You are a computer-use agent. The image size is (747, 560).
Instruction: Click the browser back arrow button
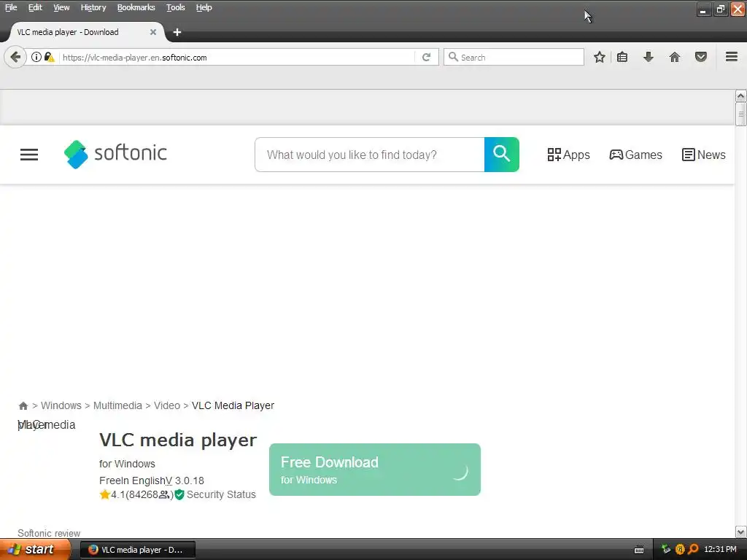(15, 57)
